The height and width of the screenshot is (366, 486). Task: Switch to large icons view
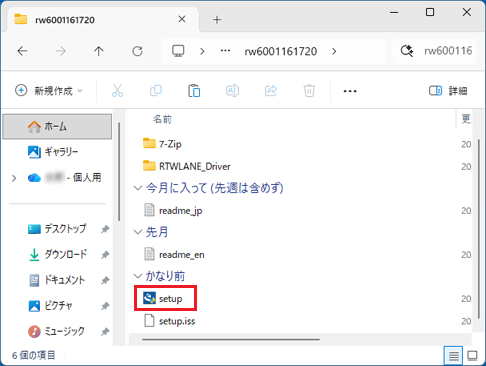[x=472, y=356]
